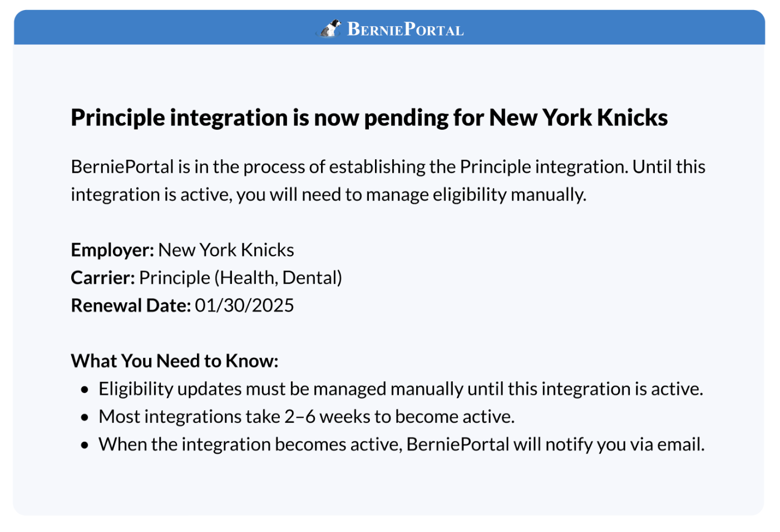This screenshot has width=780, height=532.
Task: Click the BerniePortal wordmark in header
Action: pyautogui.click(x=406, y=29)
